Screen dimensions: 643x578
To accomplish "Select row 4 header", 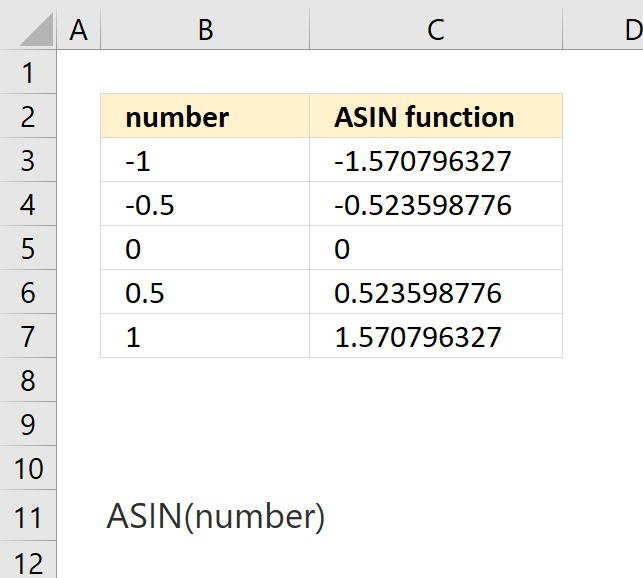I will coord(28,204).
